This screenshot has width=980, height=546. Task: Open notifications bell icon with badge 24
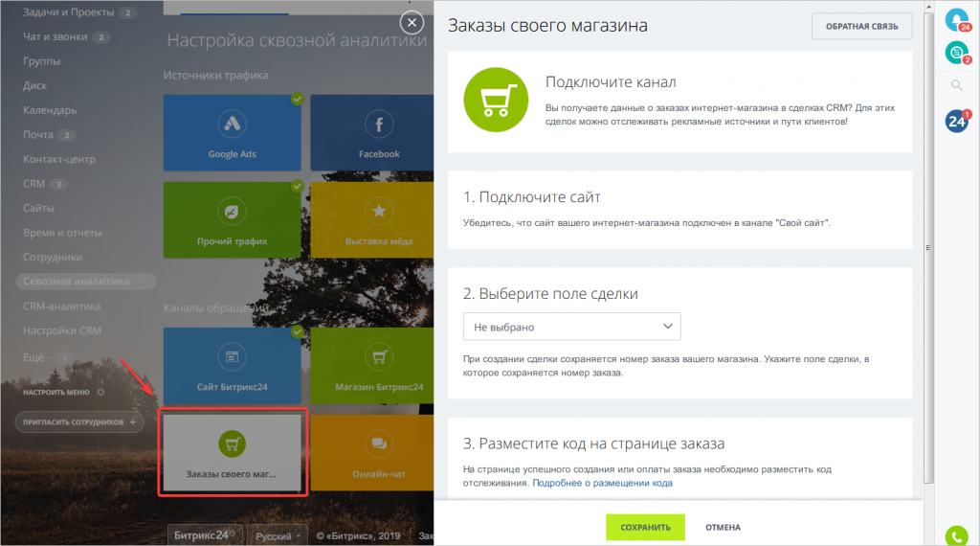pos(957,20)
